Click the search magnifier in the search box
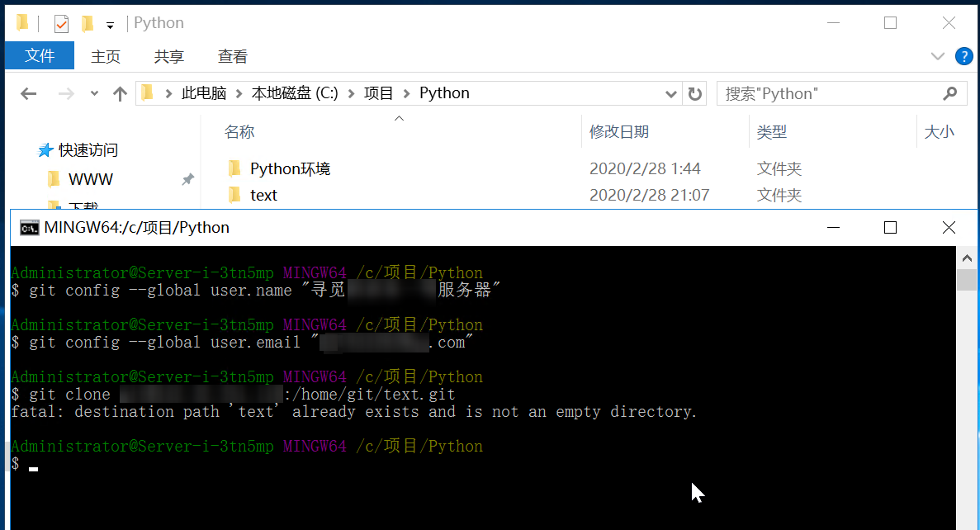This screenshot has width=980, height=530. 949,93
